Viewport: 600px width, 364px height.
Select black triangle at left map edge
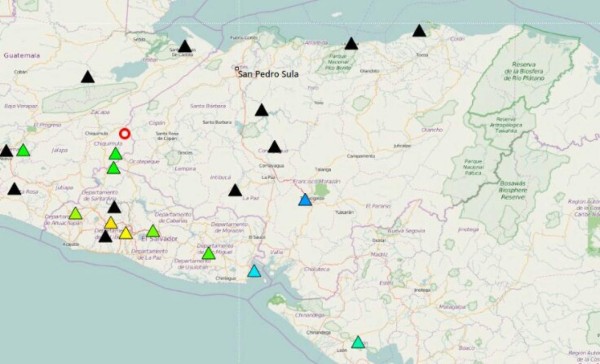(6, 151)
